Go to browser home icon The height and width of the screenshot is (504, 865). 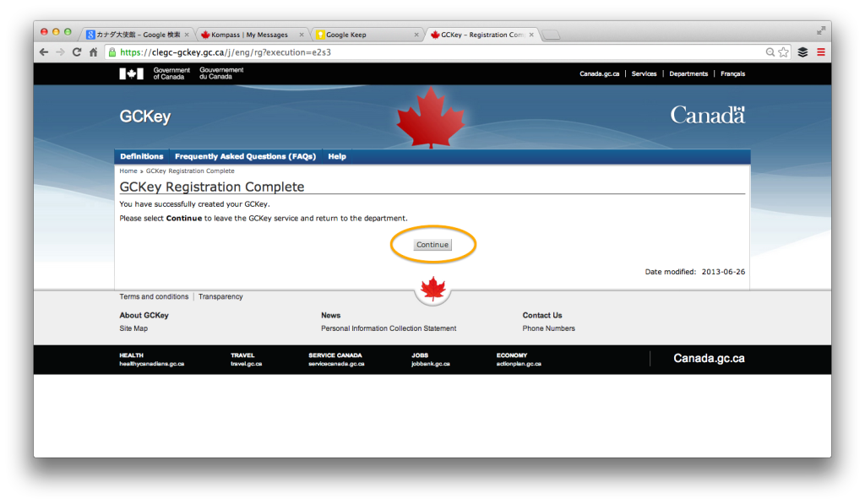coord(93,51)
